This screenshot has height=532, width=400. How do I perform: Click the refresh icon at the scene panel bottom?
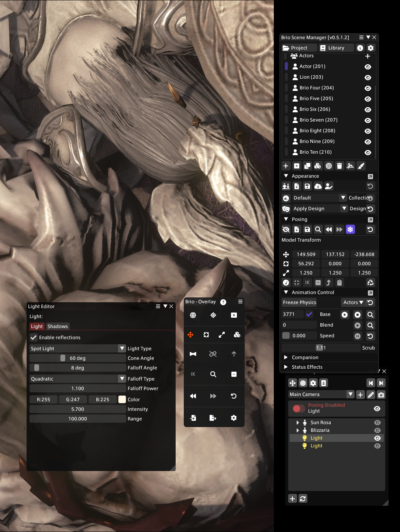click(x=303, y=499)
